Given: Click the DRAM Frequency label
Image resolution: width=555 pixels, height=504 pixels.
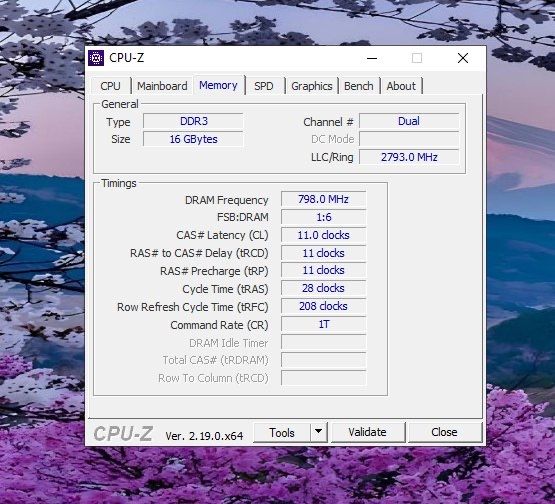Looking at the screenshot, I should 227,200.
